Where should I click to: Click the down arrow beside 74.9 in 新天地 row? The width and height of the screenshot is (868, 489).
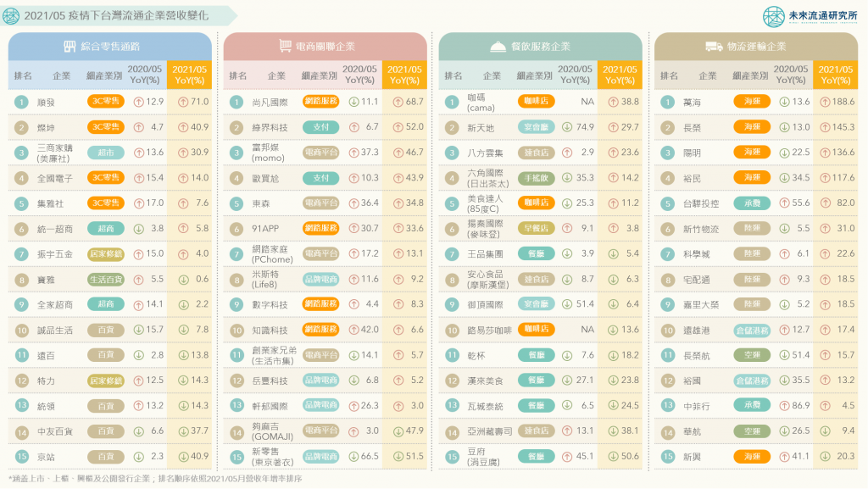pos(567,127)
